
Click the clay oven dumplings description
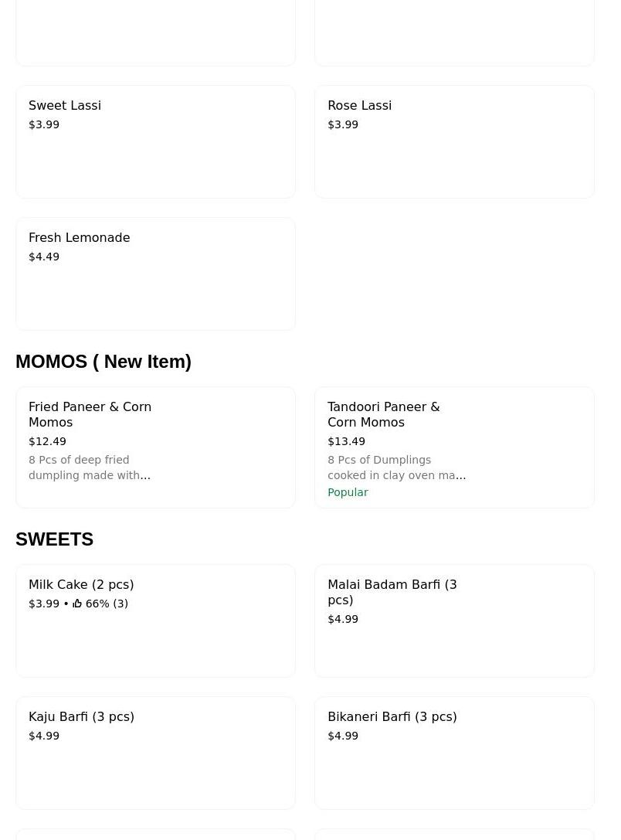point(395,468)
